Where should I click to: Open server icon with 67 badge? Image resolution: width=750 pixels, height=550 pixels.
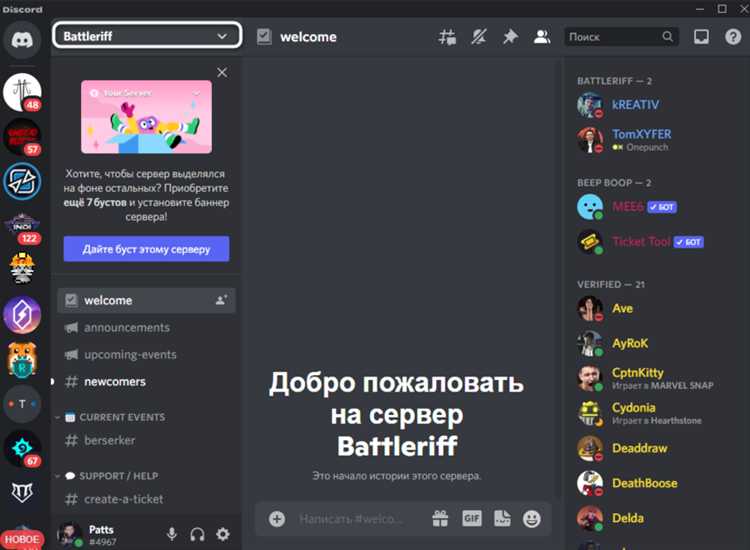(x=22, y=449)
